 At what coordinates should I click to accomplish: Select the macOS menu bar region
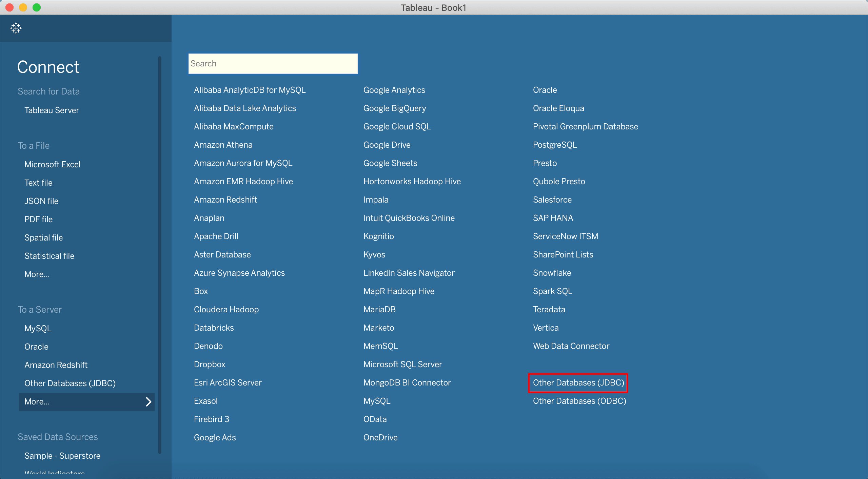(434, 7)
